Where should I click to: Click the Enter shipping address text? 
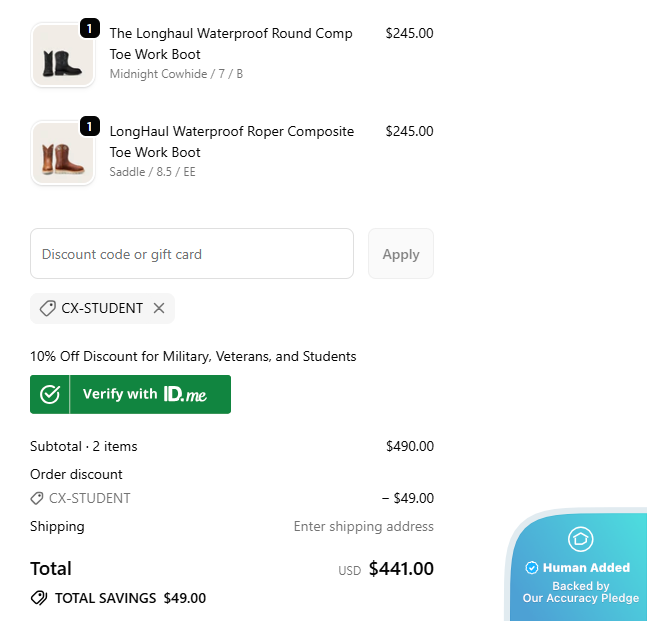(363, 526)
